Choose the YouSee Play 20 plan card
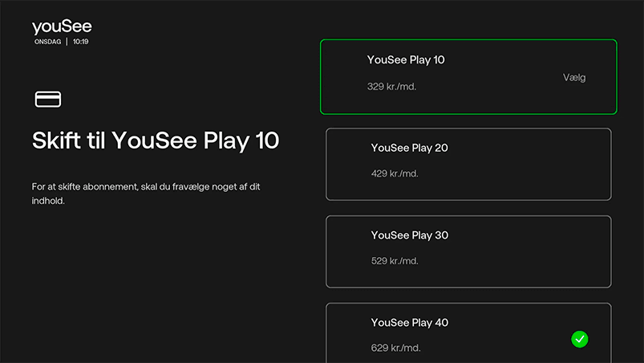644x363 pixels. (468, 165)
